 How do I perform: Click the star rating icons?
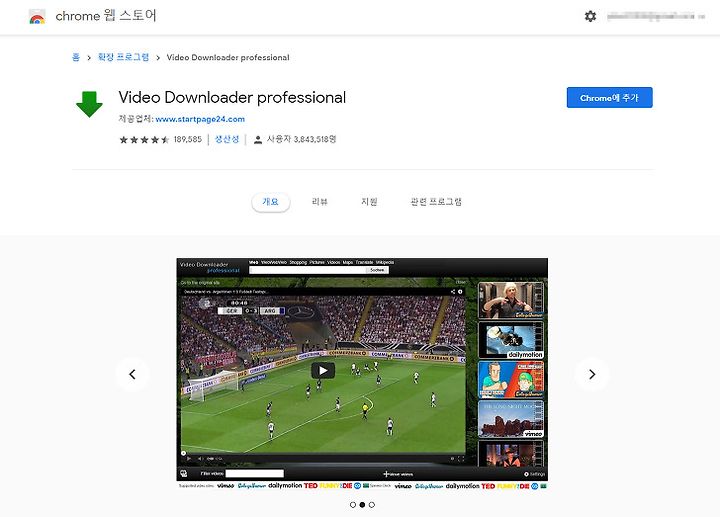pyautogui.click(x=144, y=140)
